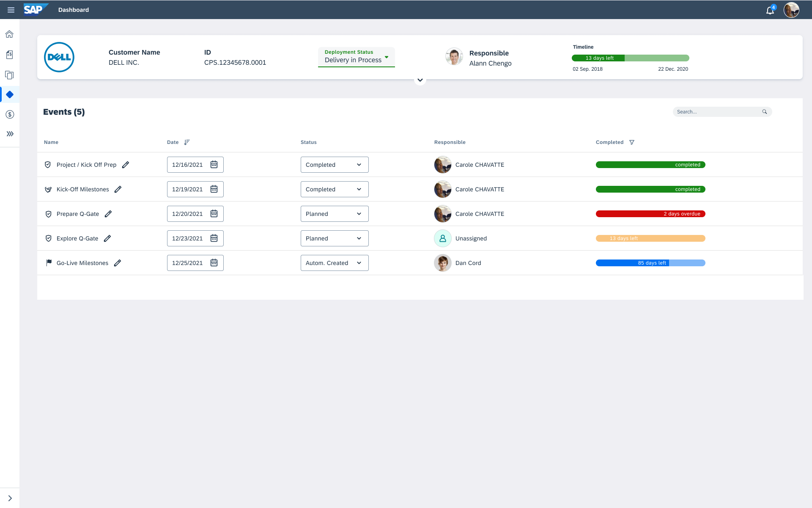812x508 pixels.
Task: Click the 85 days left progress bar
Action: (x=650, y=263)
